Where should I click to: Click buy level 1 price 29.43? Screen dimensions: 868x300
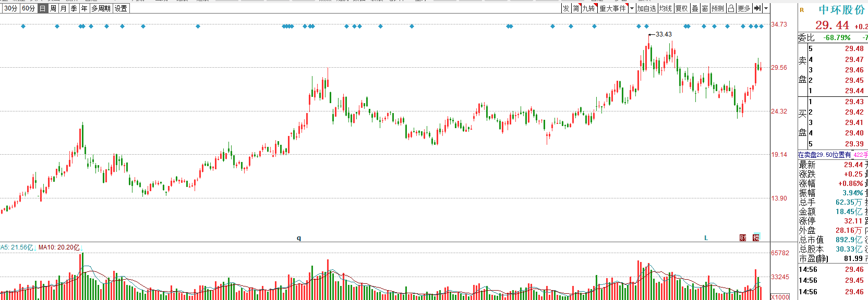click(854, 102)
